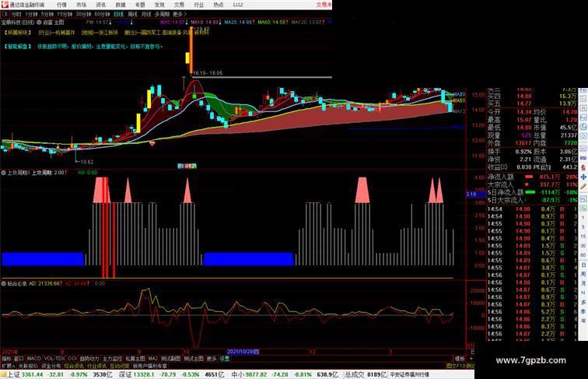Open the 互动问答 tab

(119, 366)
